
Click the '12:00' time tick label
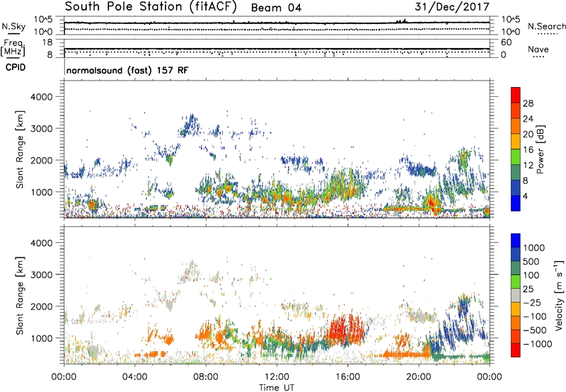(277, 377)
